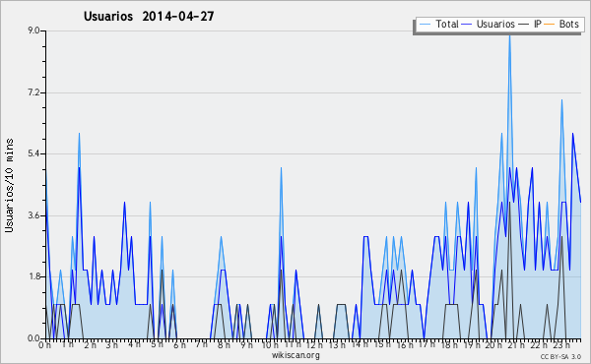Click the x-axis label "10 h"
This screenshot has width=591, height=364.
coord(270,344)
